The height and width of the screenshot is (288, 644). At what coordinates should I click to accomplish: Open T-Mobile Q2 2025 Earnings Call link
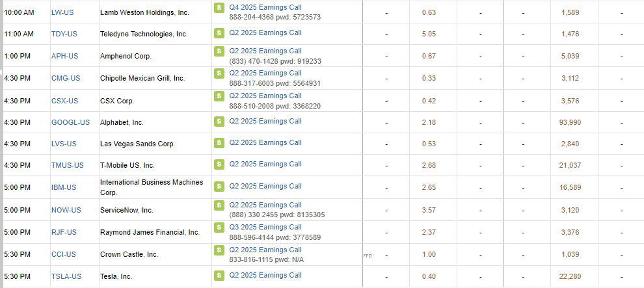coord(265,164)
